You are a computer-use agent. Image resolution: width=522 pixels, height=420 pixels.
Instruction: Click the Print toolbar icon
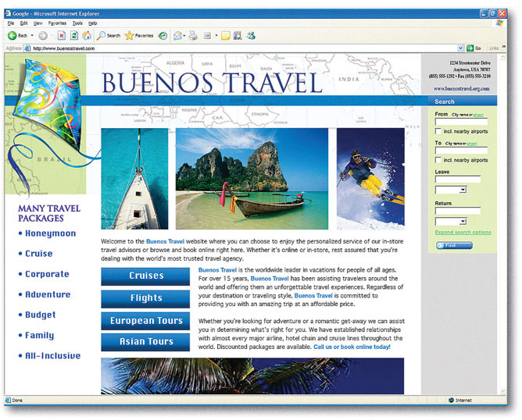[193, 36]
